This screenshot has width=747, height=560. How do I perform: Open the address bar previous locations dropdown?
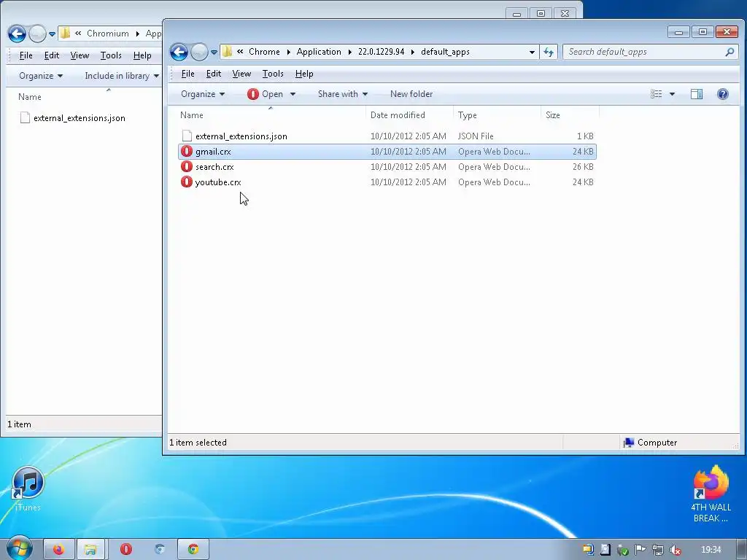tap(532, 52)
